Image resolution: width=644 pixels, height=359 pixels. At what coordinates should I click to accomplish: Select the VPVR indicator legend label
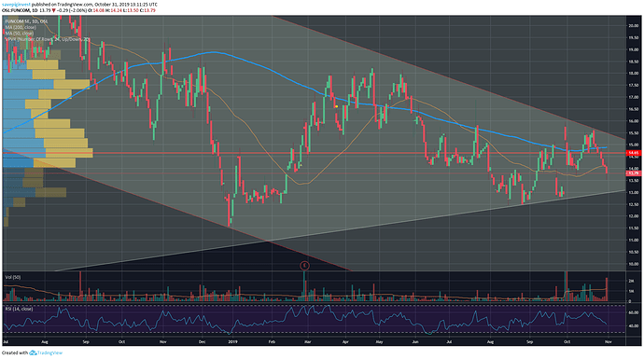(x=48, y=39)
